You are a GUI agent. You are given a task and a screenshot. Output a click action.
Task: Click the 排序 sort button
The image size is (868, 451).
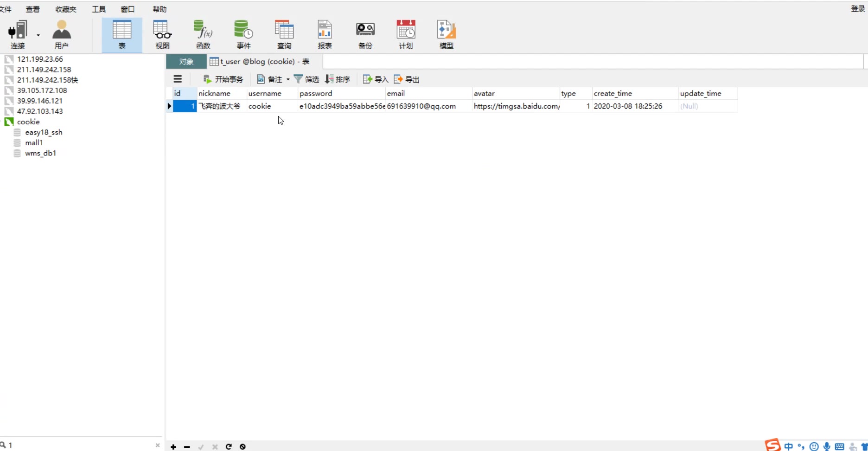pyautogui.click(x=338, y=79)
